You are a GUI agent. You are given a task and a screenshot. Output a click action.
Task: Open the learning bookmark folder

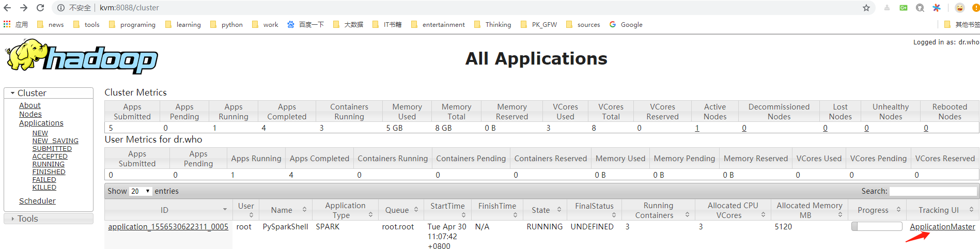[x=183, y=24]
